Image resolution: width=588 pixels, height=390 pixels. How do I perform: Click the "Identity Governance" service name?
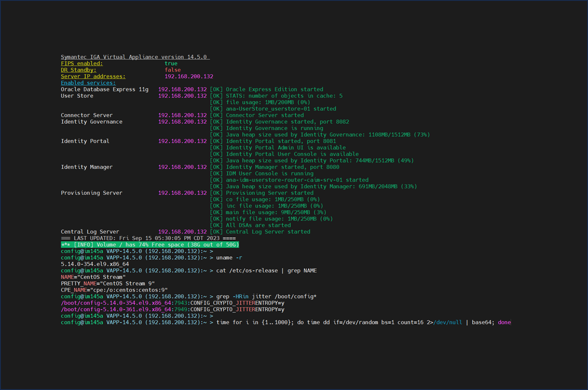pyautogui.click(x=92, y=122)
